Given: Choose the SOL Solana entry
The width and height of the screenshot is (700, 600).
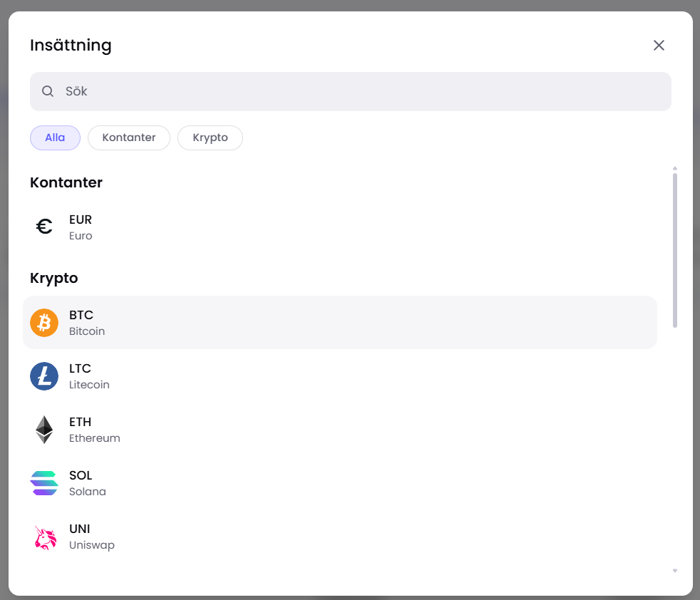Looking at the screenshot, I should pyautogui.click(x=340, y=483).
